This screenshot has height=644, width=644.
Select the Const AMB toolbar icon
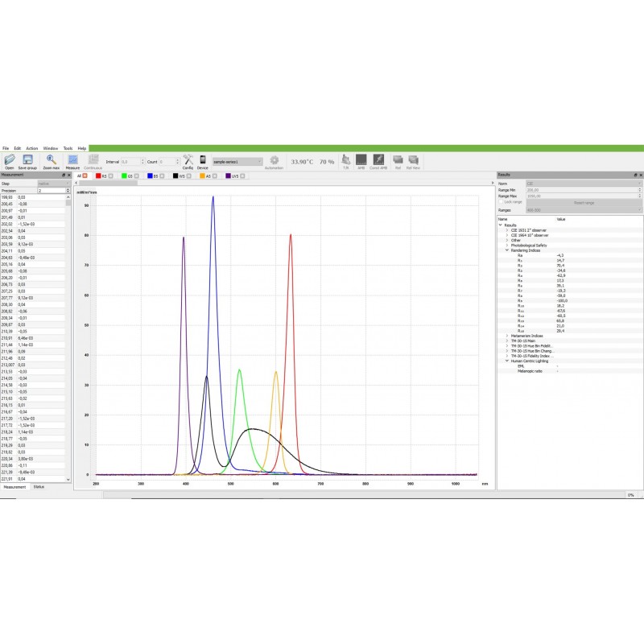(x=378, y=160)
